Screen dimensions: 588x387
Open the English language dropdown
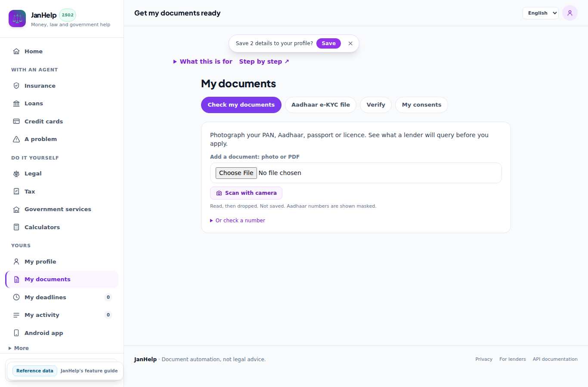541,13
